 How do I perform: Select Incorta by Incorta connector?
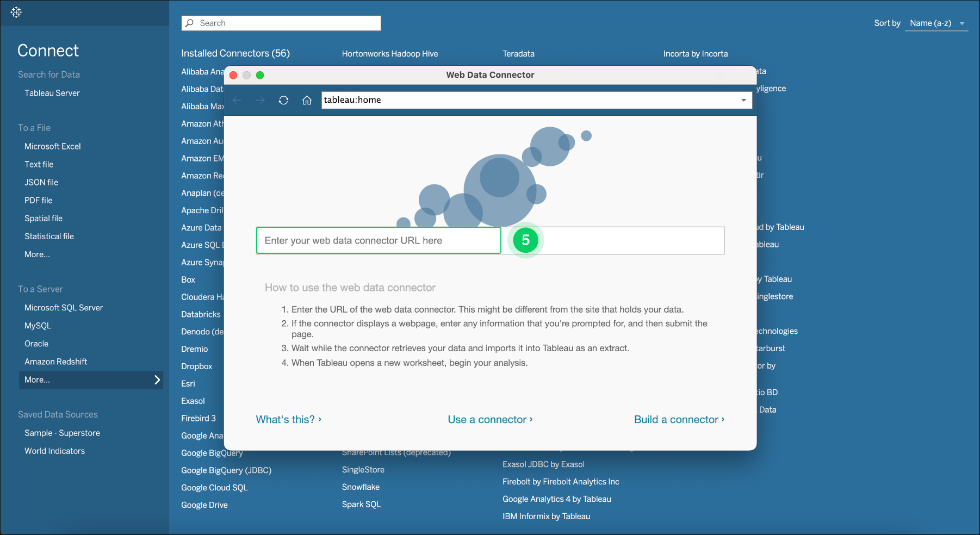tap(696, 54)
